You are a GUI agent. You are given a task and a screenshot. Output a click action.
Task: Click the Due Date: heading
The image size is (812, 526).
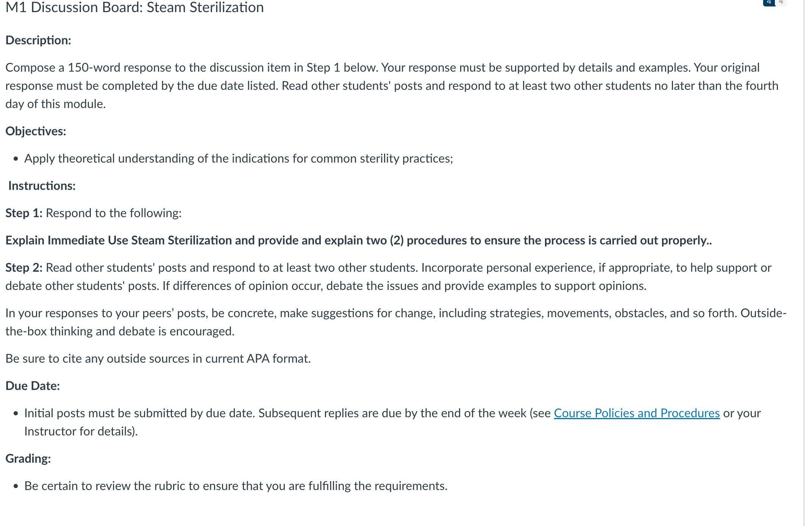click(x=33, y=386)
